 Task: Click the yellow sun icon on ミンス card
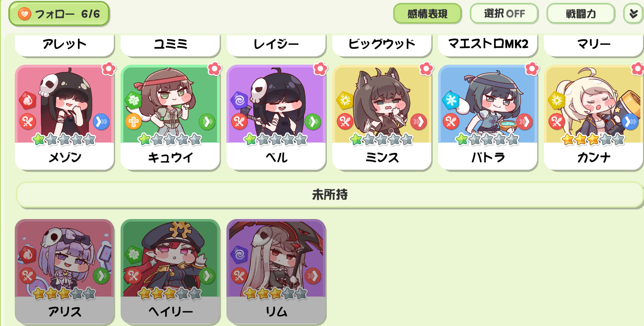345,101
